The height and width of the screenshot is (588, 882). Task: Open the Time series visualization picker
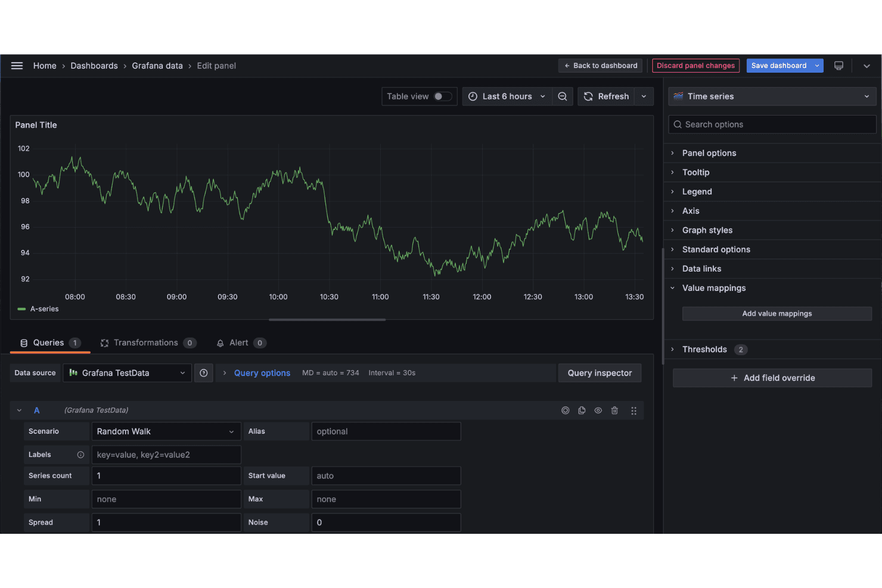pos(772,97)
